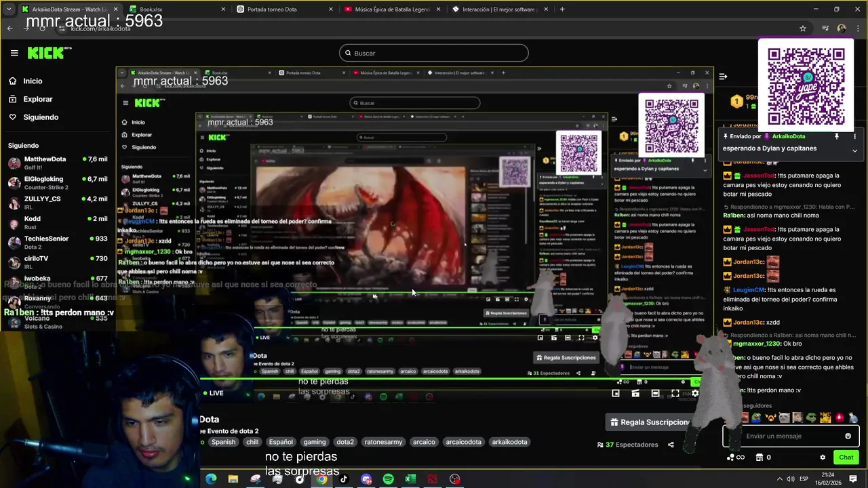
Task: Open a new Chrome tab
Action: [x=562, y=9]
